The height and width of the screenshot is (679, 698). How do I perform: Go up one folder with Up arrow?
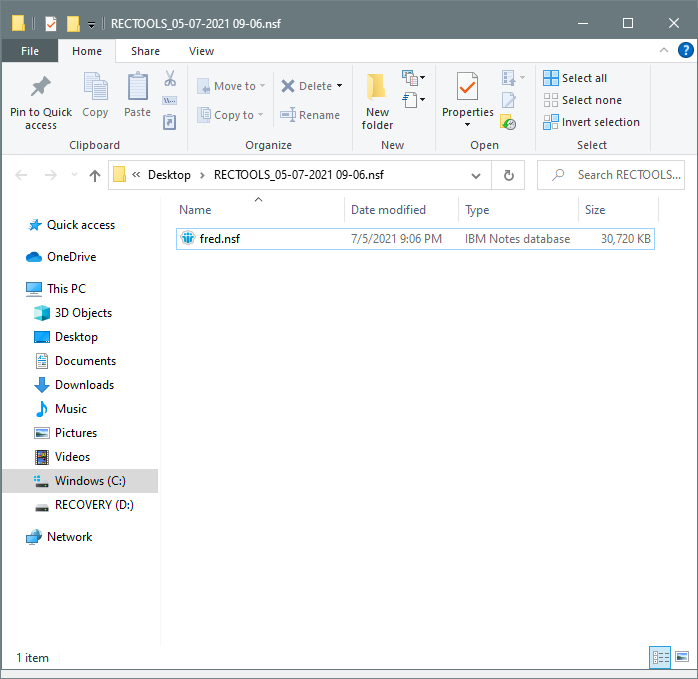tap(95, 175)
